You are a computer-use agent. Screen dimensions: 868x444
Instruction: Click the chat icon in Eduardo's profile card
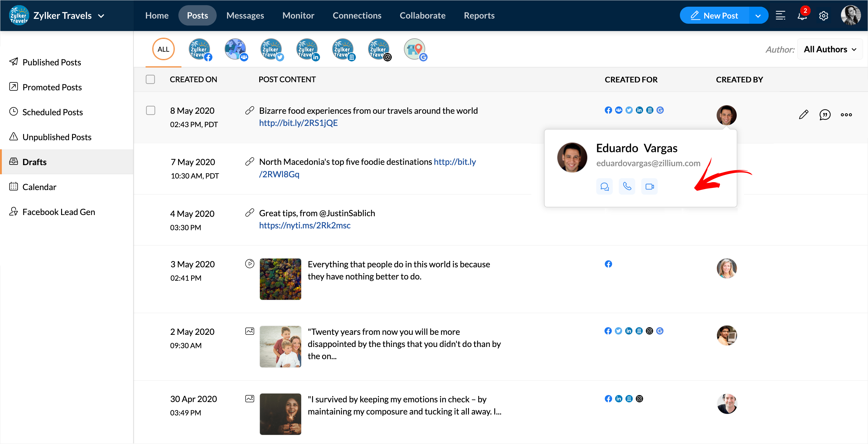click(604, 186)
